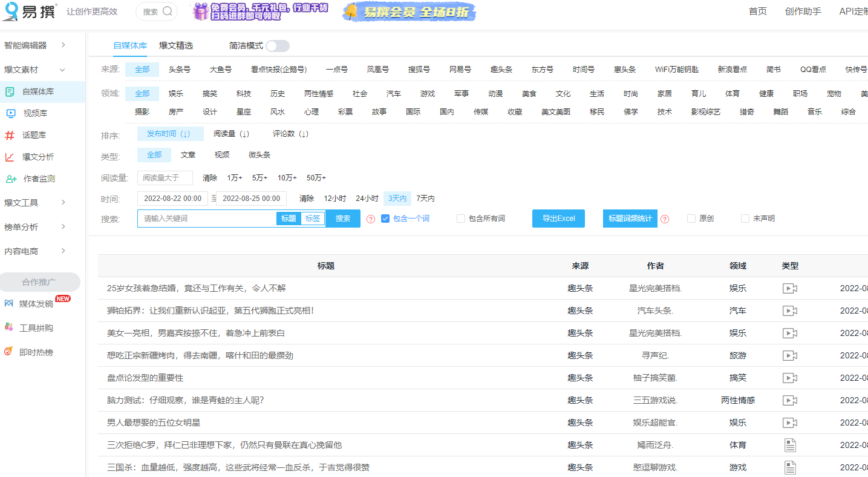Select 视频 content type filter

(222, 155)
